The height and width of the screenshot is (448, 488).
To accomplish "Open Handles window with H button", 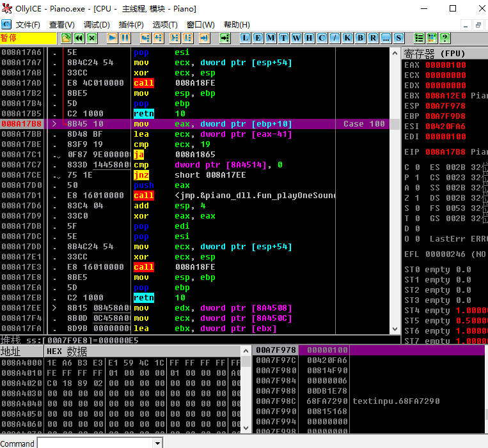I will [309, 38].
